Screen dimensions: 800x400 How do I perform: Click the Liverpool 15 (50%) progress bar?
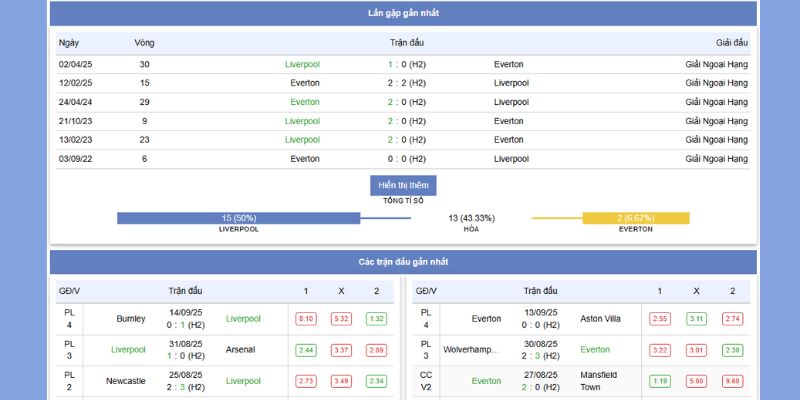(x=239, y=218)
